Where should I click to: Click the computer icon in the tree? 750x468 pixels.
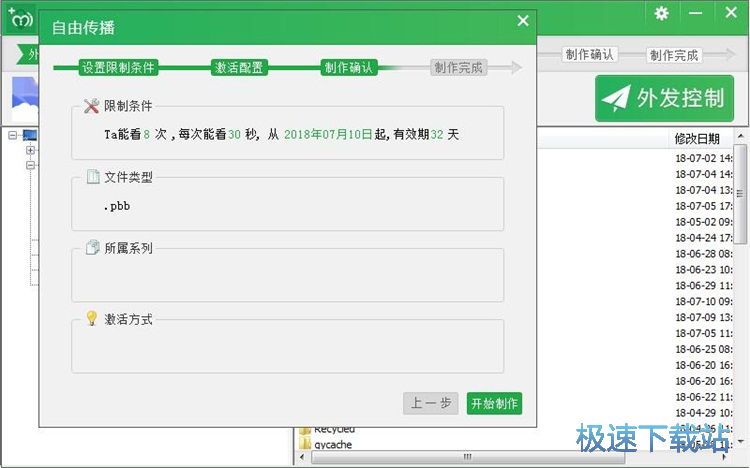click(x=30, y=135)
